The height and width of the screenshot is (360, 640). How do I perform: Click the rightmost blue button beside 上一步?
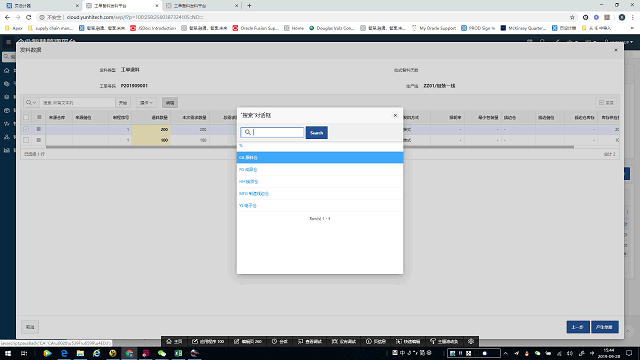604,327
